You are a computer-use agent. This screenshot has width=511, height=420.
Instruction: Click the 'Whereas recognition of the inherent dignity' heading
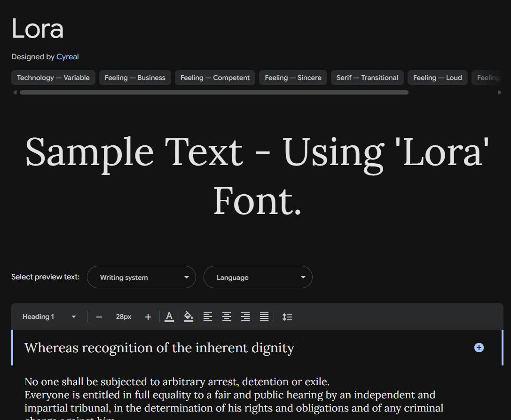click(x=159, y=348)
